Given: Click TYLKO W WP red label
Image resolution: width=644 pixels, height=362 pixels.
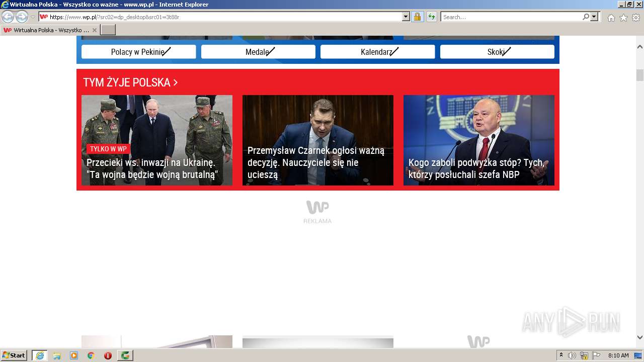Looking at the screenshot, I should click(108, 149).
